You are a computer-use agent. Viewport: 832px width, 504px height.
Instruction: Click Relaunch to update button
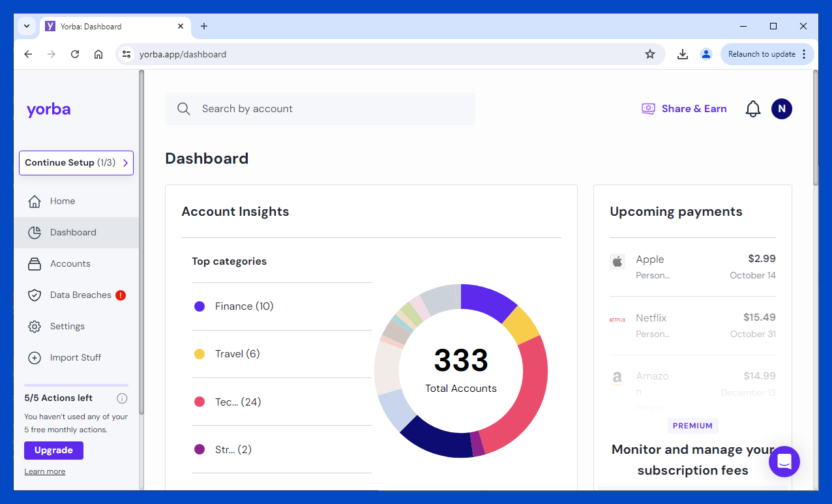[x=767, y=54]
